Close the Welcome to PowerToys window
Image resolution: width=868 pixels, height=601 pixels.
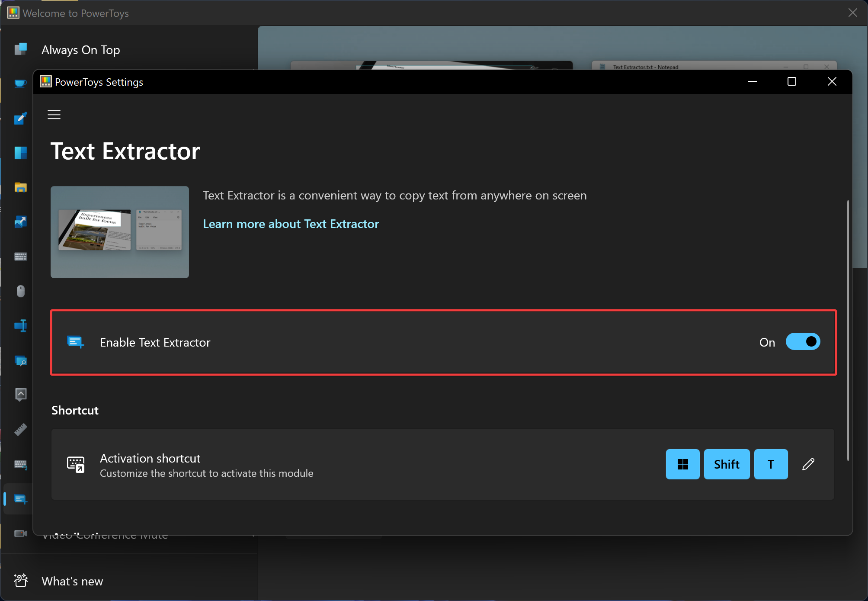[852, 13]
